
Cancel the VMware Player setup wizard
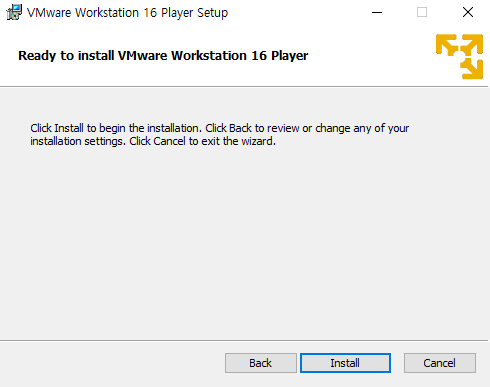[440, 363]
